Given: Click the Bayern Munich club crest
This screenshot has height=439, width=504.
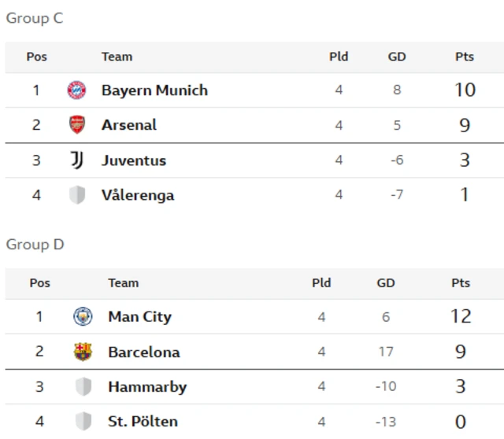Looking at the screenshot, I should coord(76,90).
